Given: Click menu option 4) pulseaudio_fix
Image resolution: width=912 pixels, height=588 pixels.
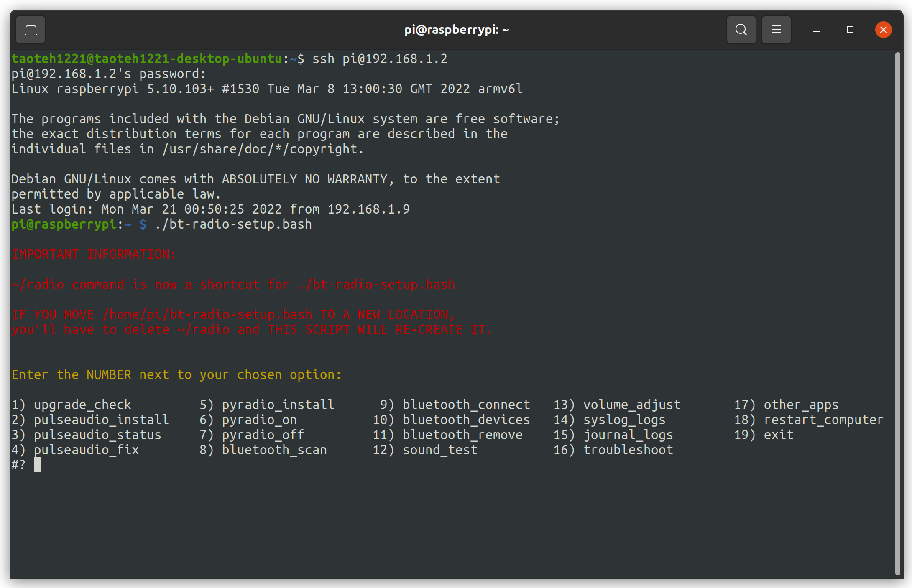Looking at the screenshot, I should coord(75,450).
